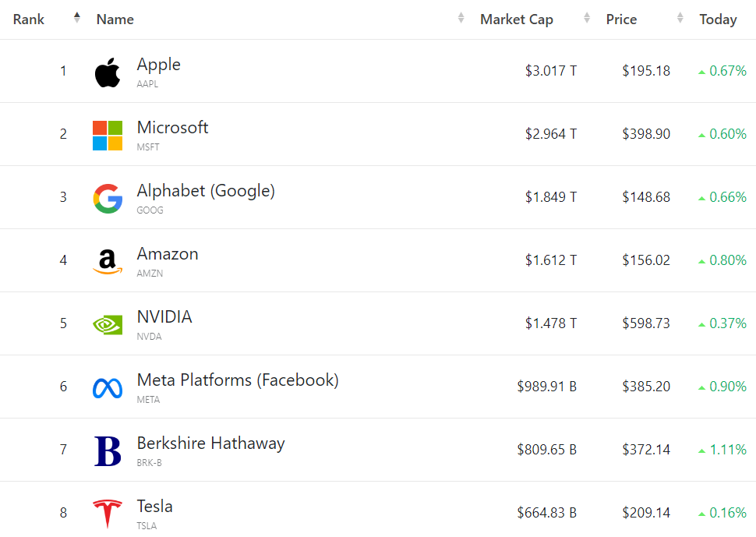Click the Apple company logo
Image resolution: width=756 pixels, height=537 pixels.
[x=108, y=72]
